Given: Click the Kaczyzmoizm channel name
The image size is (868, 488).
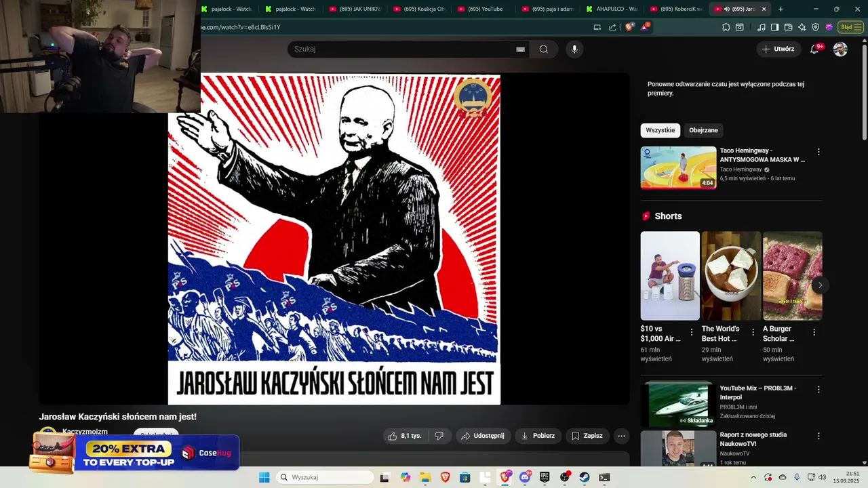Looking at the screenshot, I should [85, 432].
